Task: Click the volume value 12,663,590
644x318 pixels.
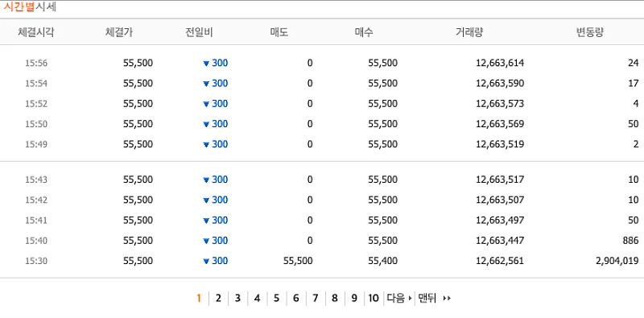Action: [x=500, y=84]
